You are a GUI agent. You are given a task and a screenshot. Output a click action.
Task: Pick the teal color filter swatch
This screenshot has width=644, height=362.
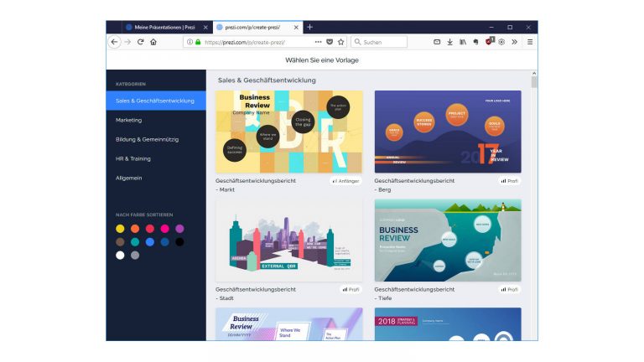135,242
